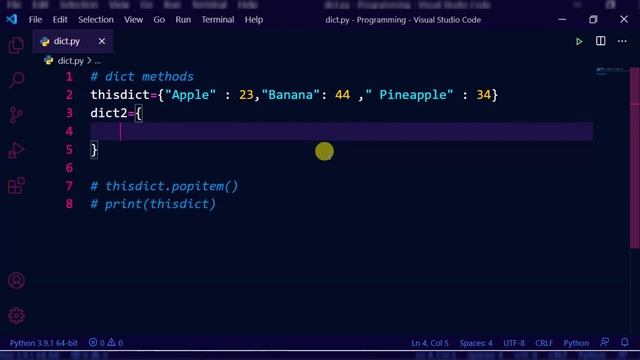Split the editor to the right
The width and height of the screenshot is (640, 360).
(600, 41)
